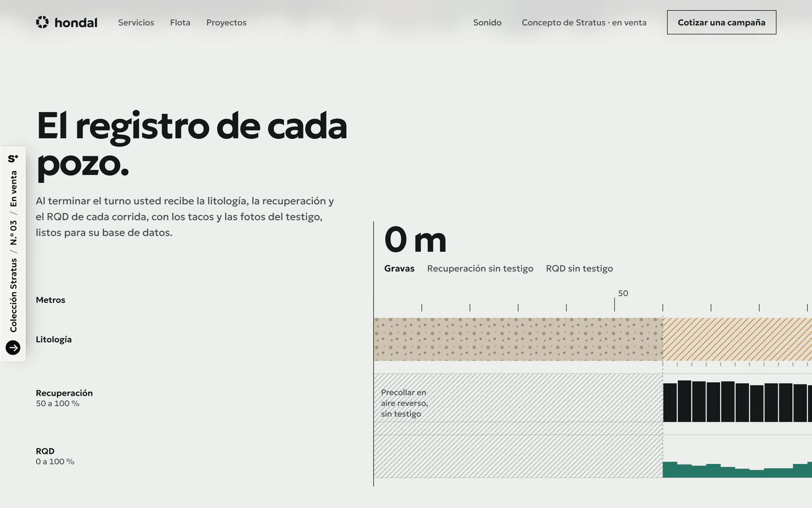The width and height of the screenshot is (812, 508).
Task: Click the vertical Colección Stratus label
Action: (14, 295)
